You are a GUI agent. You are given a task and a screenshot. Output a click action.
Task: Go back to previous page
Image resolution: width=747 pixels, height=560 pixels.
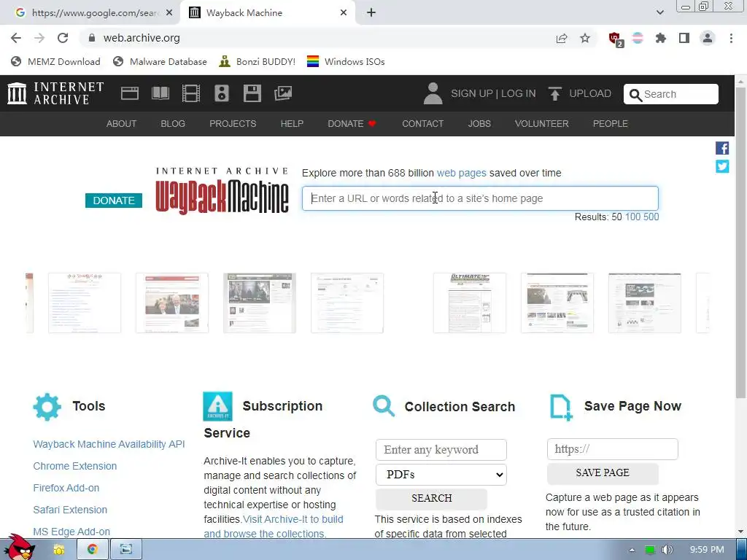(x=16, y=38)
